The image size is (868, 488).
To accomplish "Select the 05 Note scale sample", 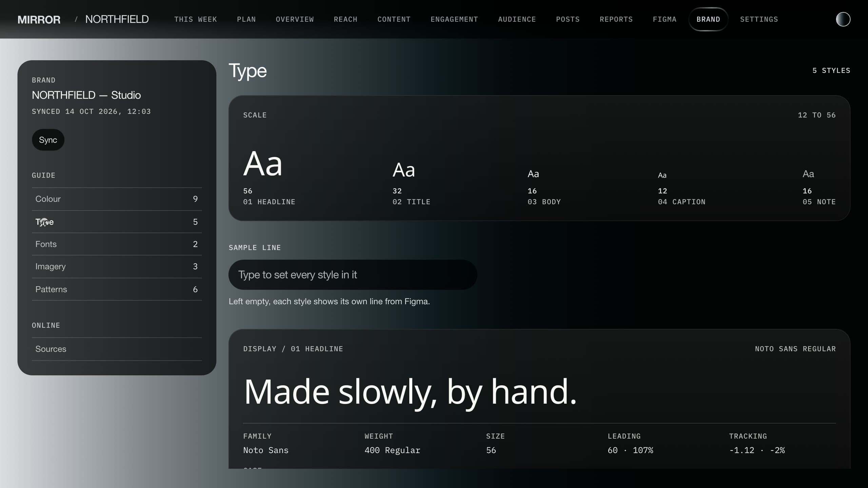I will click(x=819, y=187).
